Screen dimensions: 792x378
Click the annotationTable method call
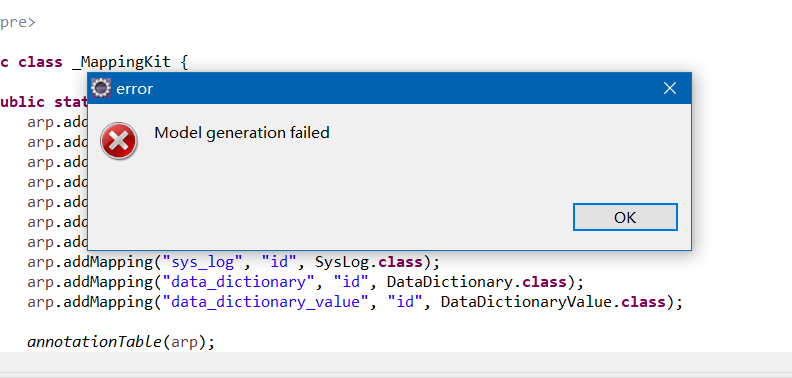94,342
